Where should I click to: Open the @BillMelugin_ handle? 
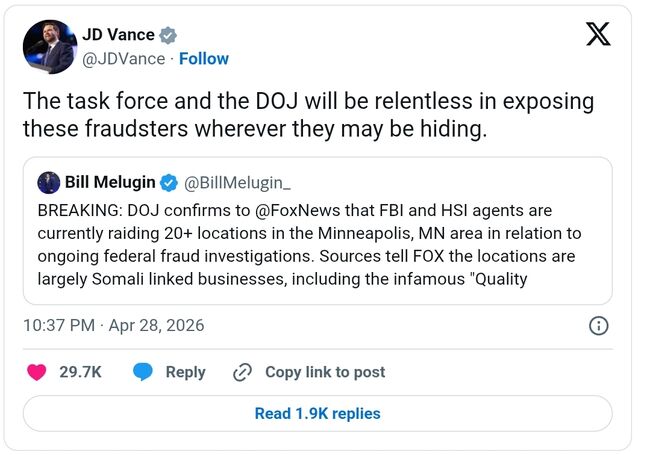(x=237, y=182)
